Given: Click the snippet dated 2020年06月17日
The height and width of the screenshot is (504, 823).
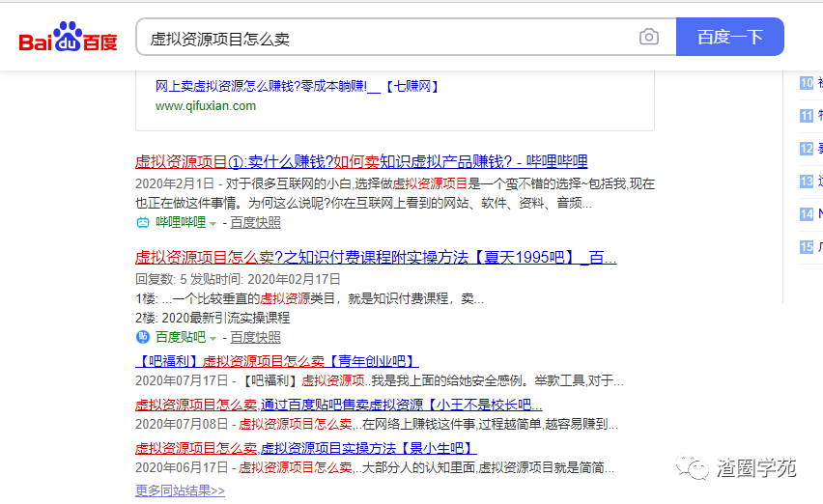Looking at the screenshot, I should click(375, 468).
